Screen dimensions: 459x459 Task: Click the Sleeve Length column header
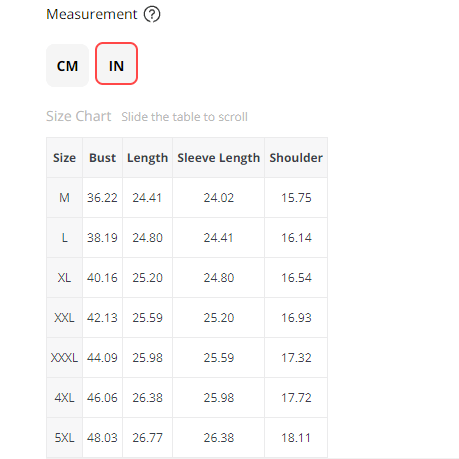click(x=218, y=158)
